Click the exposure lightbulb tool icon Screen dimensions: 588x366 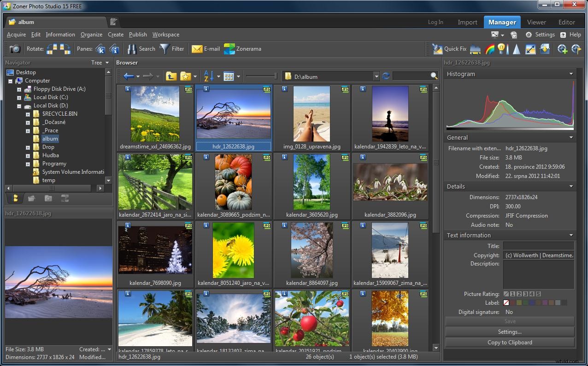(501, 48)
